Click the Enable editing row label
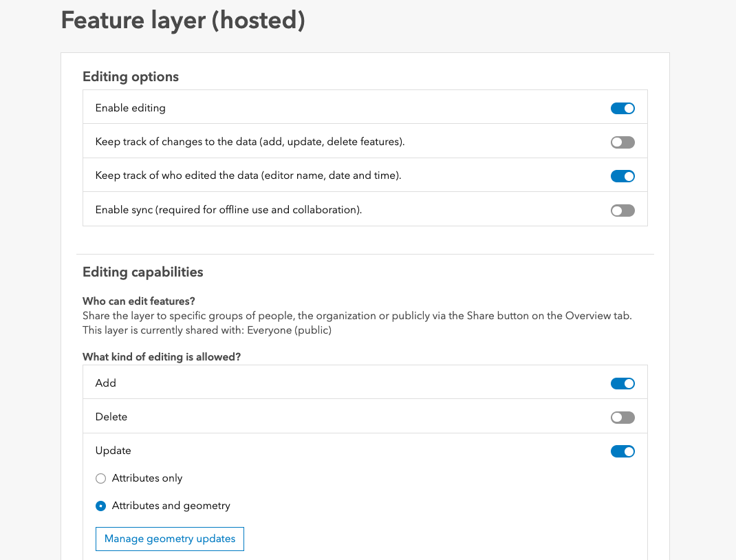This screenshot has width=736, height=560. click(x=130, y=108)
